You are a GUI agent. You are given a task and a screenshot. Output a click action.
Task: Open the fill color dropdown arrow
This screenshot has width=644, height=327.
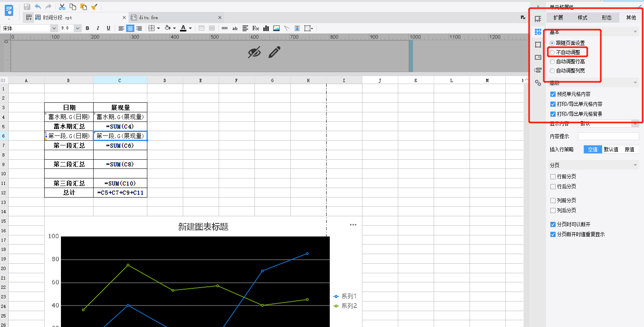point(174,28)
